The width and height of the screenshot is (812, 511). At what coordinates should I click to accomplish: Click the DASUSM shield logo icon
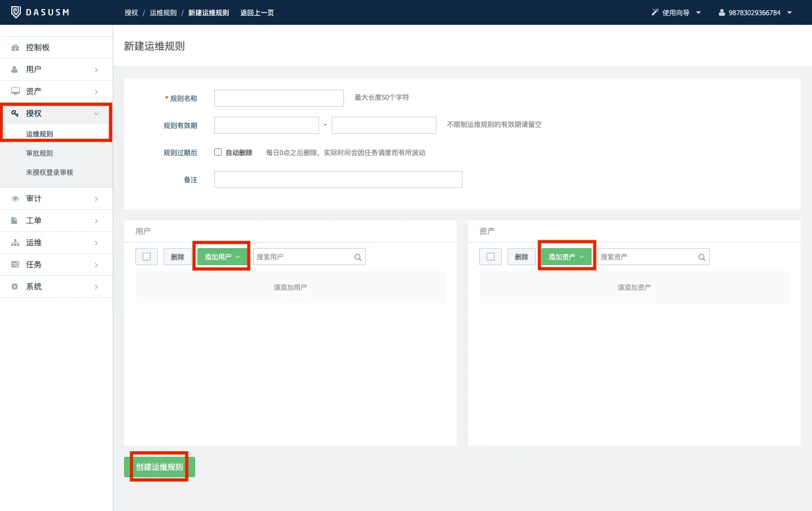pos(16,12)
